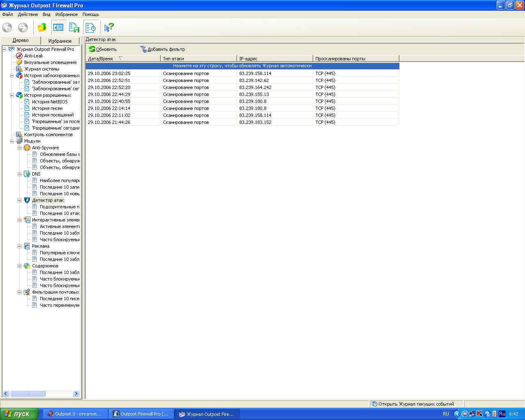This screenshot has width=525, height=420.
Task: Collapse the Детектор атак branch
Action: pos(20,200)
